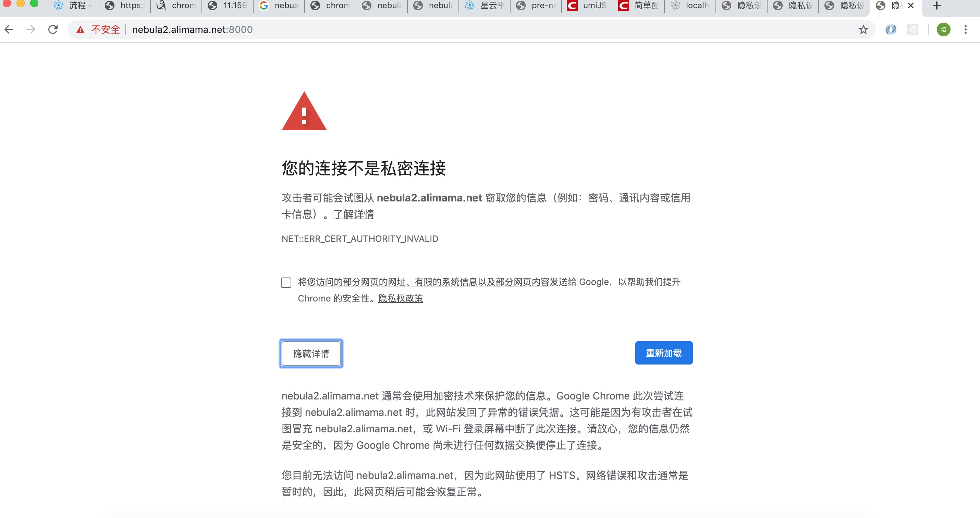Open a new tab with the plus icon
Screen dimensions: 980x518
(x=936, y=5)
